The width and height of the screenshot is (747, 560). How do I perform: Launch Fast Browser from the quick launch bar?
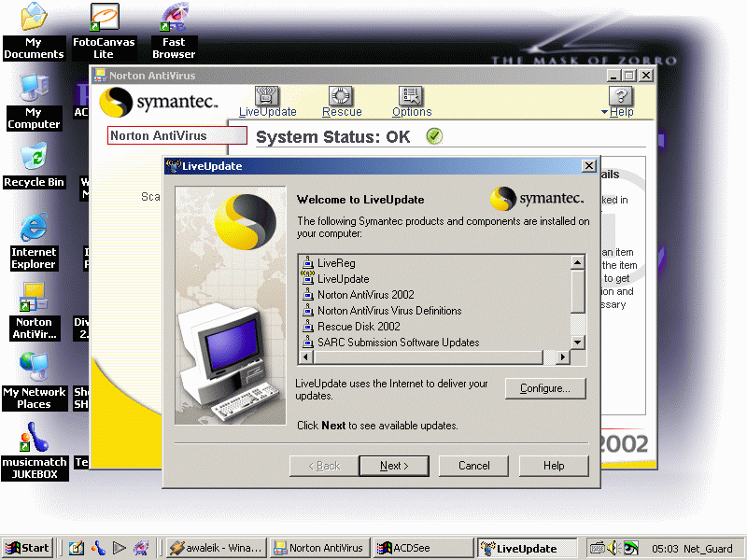(141, 548)
